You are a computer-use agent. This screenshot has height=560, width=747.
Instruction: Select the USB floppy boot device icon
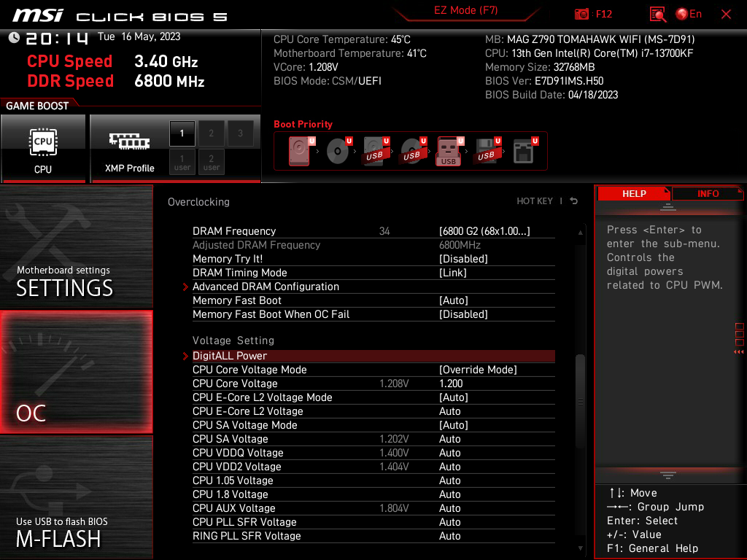point(487,151)
